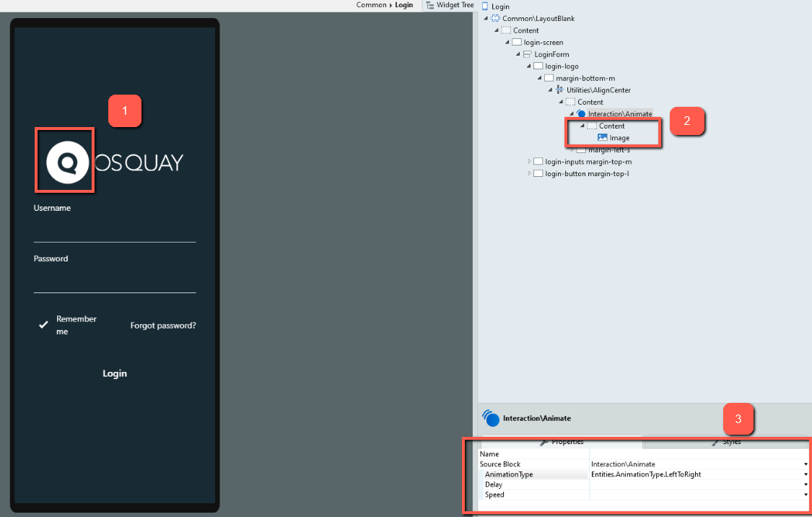812x517 pixels.
Task: Open the AnimationType dropdown
Action: pyautogui.click(x=806, y=474)
